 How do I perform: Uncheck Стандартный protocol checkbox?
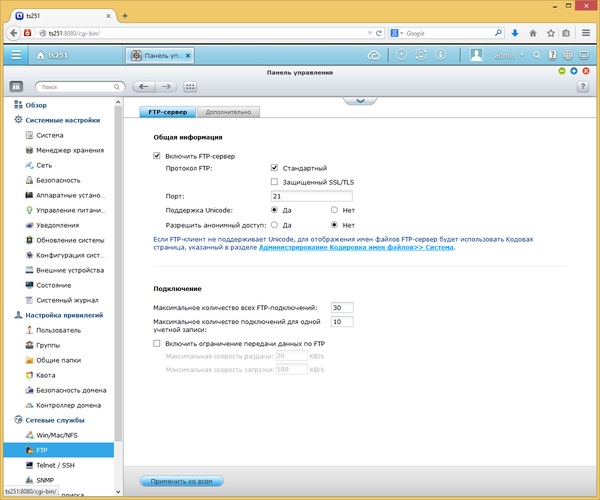274,168
